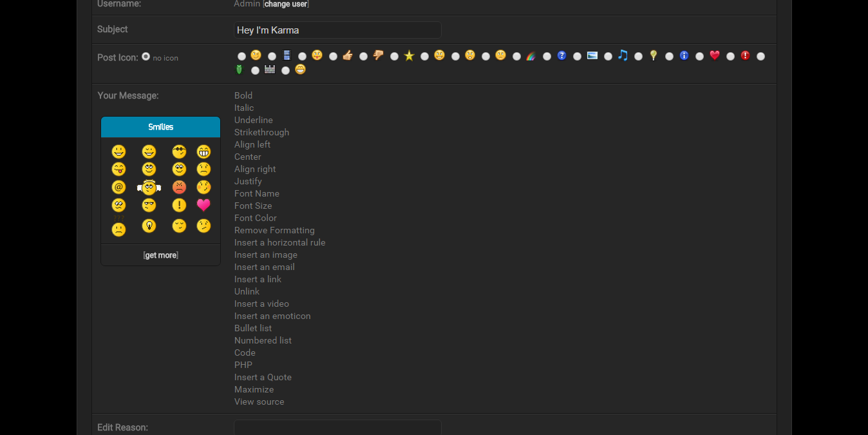
Task: Open the 'get more' smilies link
Action: click(x=160, y=255)
